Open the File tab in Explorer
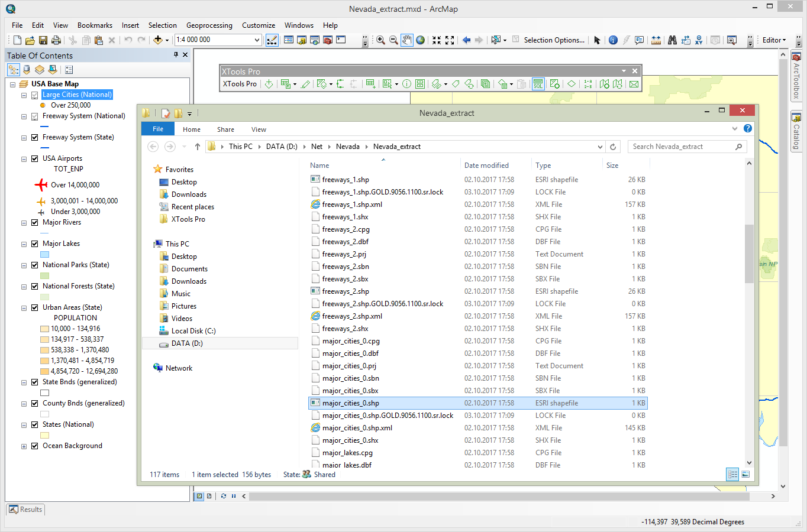 point(158,129)
